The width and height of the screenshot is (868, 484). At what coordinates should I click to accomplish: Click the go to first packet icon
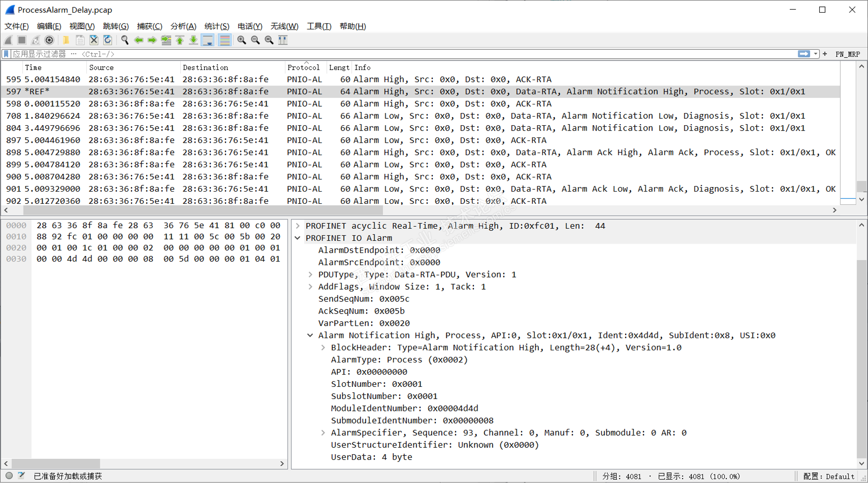click(x=180, y=40)
